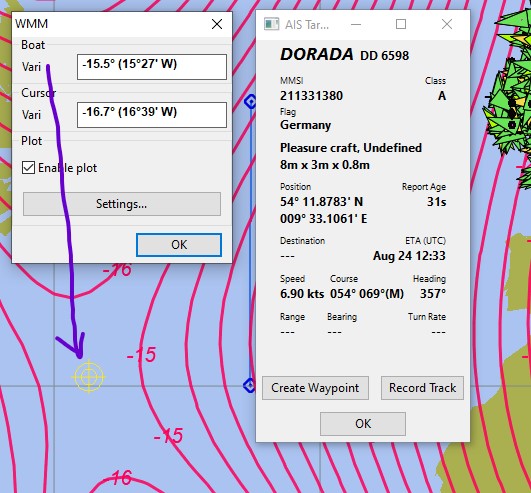Image resolution: width=531 pixels, height=493 pixels.
Task: Maximize the AIS Target window
Action: (x=401, y=24)
